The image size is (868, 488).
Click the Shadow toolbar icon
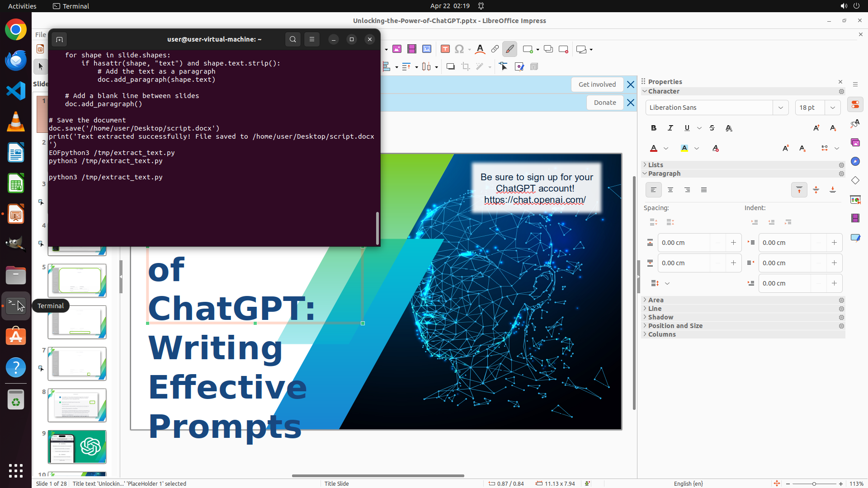tap(450, 67)
